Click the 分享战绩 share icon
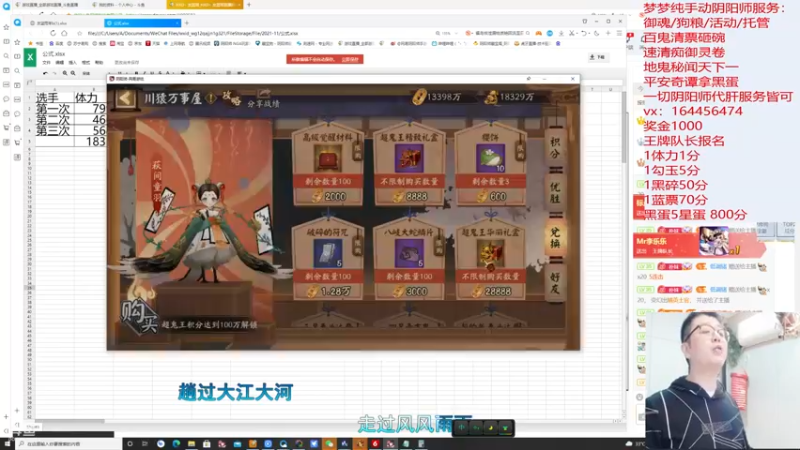Viewport: 800px width, 450px height. point(263,99)
